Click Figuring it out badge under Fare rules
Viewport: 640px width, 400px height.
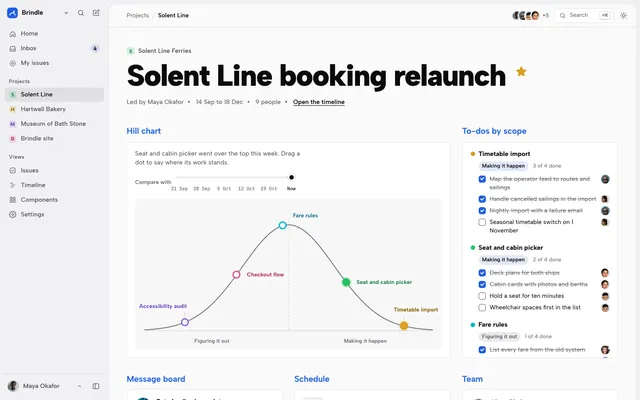pos(499,337)
